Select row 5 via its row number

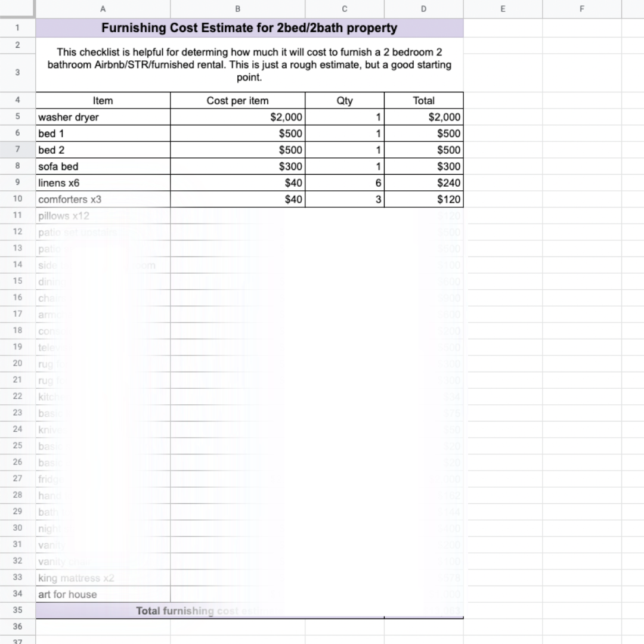[17, 117]
